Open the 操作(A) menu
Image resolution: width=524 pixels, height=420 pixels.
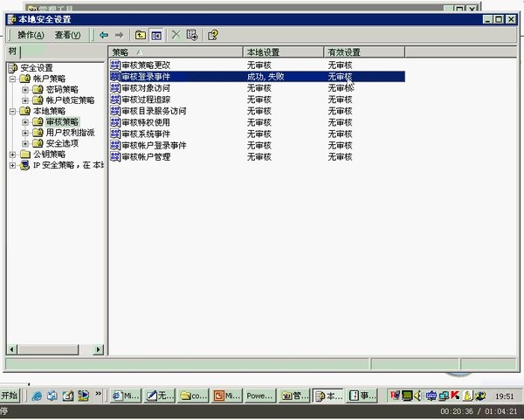[31, 35]
